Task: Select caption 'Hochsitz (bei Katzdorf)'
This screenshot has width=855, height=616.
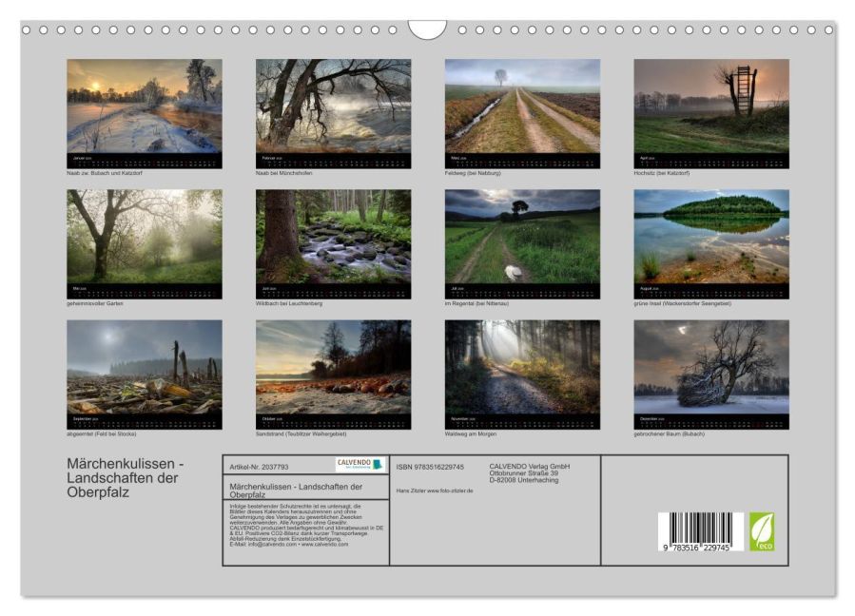Action: [x=661, y=173]
